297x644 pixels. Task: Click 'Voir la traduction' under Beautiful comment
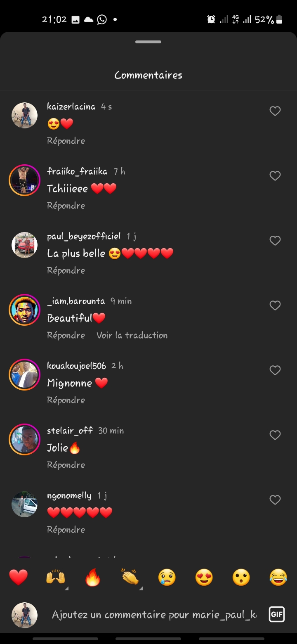[x=132, y=335]
